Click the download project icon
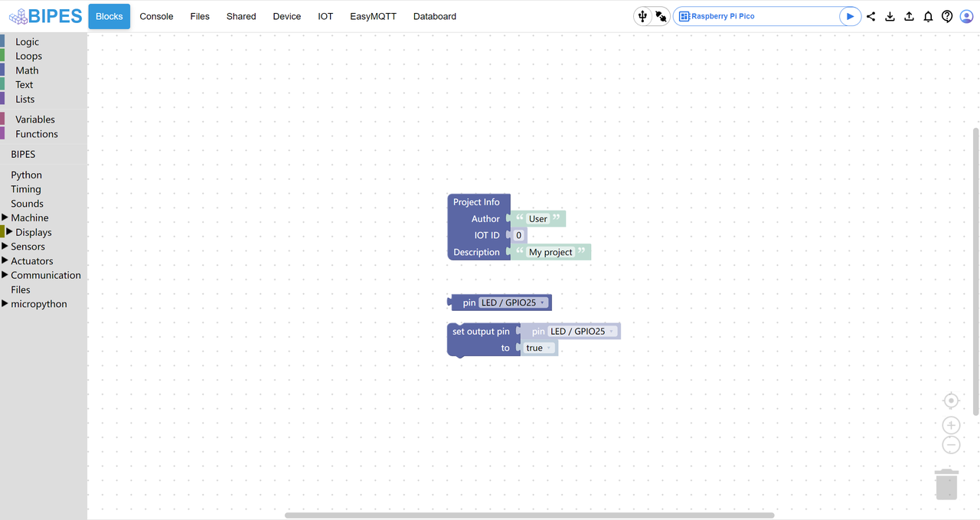Viewport: 980px width, 520px height. click(890, 16)
